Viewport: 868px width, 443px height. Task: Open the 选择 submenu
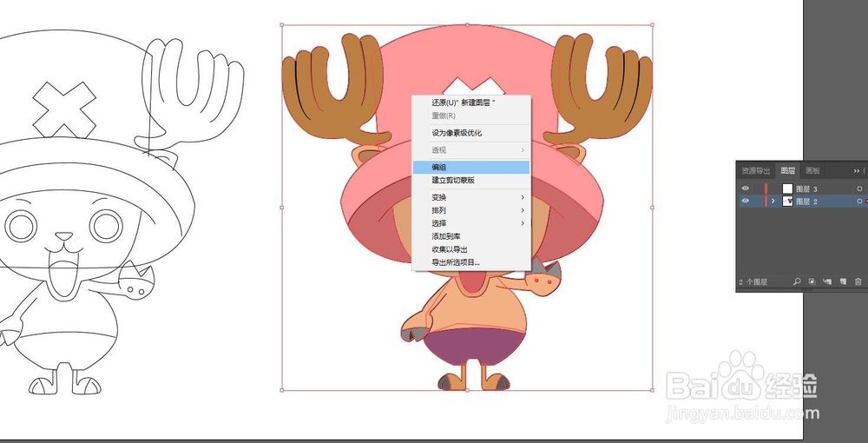471,223
